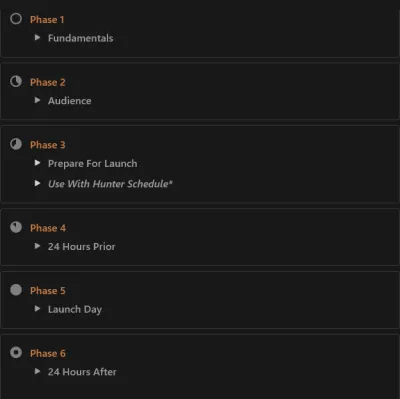Click the quarter-filled progress icon beside Phase 2
This screenshot has height=399, width=400.
click(x=16, y=81)
